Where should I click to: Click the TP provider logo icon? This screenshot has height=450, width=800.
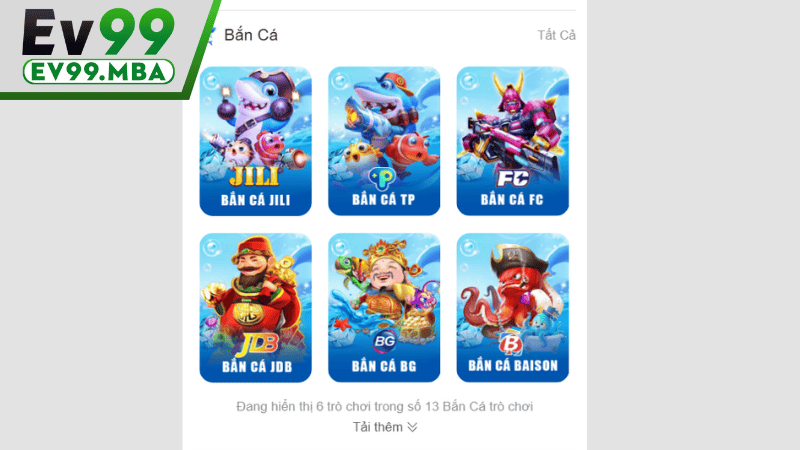(x=383, y=178)
